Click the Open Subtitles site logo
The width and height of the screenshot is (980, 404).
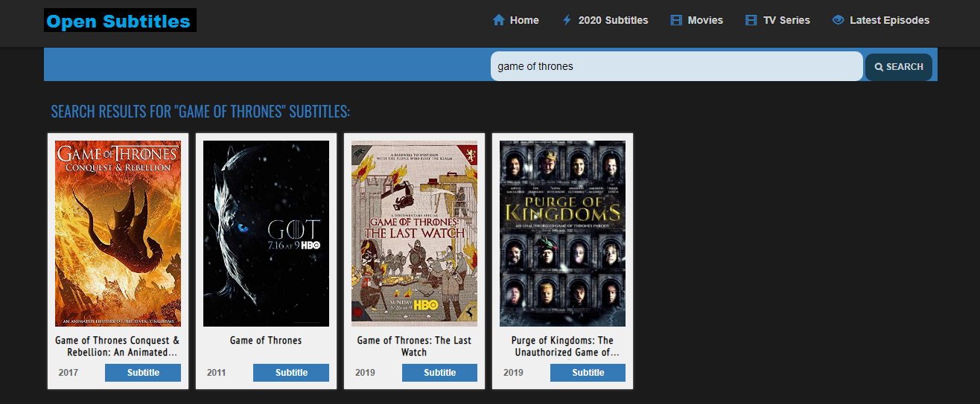pyautogui.click(x=120, y=20)
